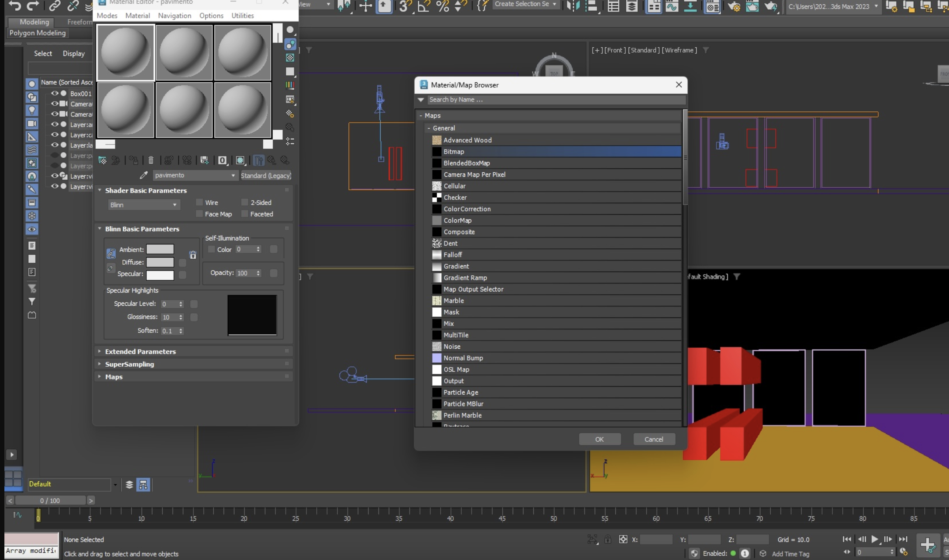Enable the Wire checkbox
Viewport: 949px width, 560px height.
point(199,202)
